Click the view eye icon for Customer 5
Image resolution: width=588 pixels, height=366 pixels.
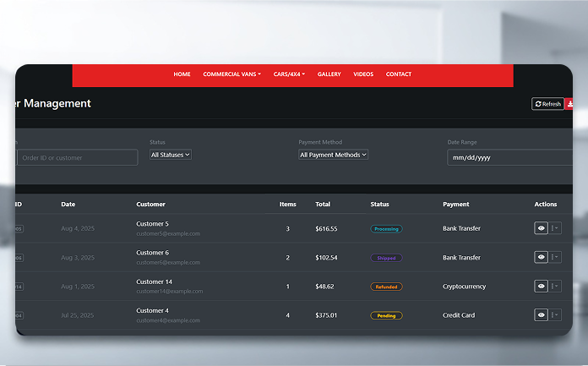(x=541, y=228)
